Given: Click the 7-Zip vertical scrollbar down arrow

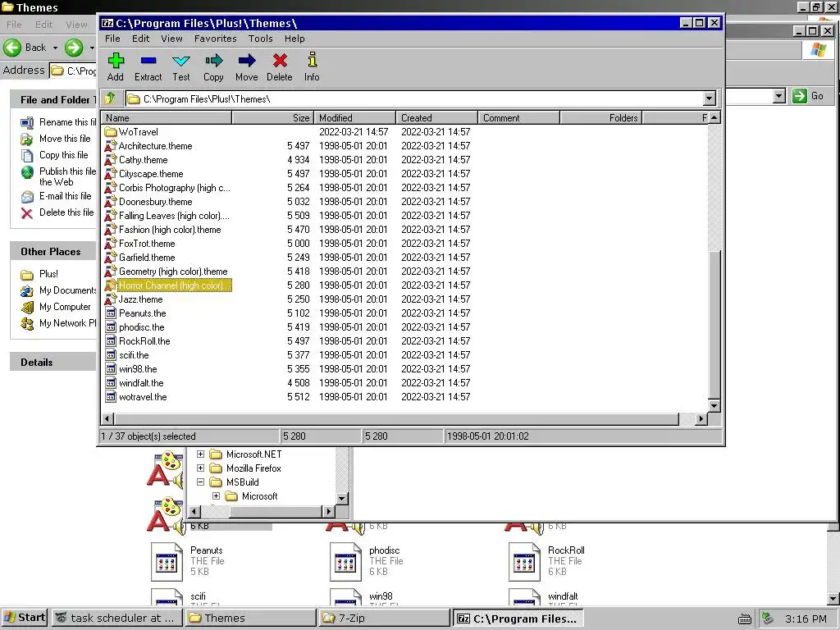Looking at the screenshot, I should [x=714, y=405].
